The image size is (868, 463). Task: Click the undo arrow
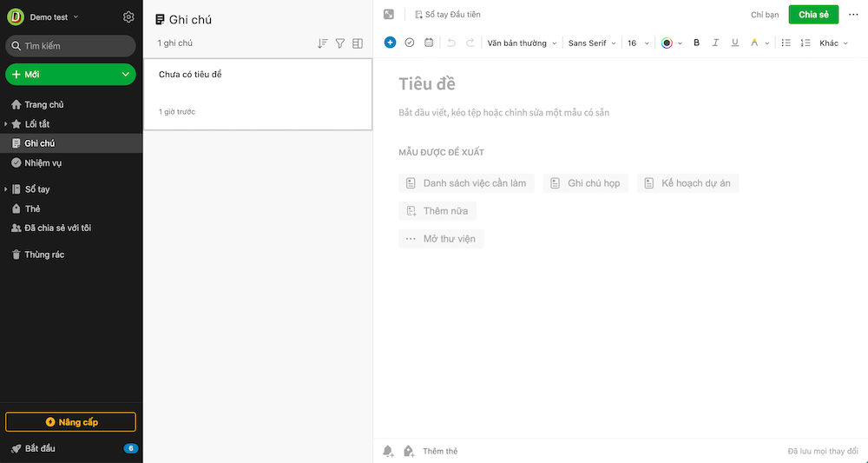click(451, 43)
